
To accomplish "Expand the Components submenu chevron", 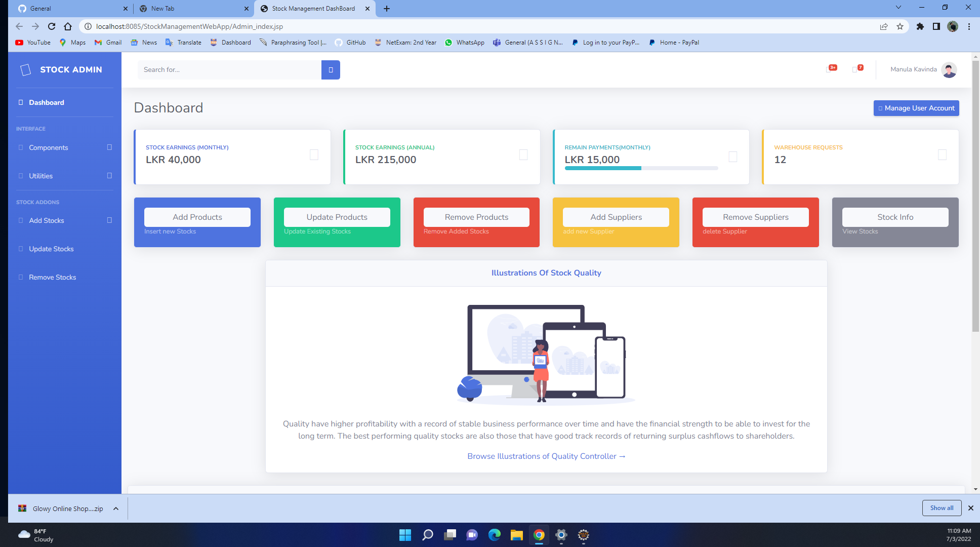I will [x=109, y=147].
